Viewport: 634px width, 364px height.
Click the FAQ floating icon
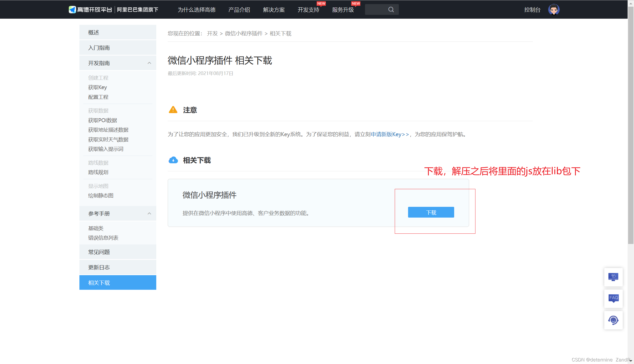(613, 298)
